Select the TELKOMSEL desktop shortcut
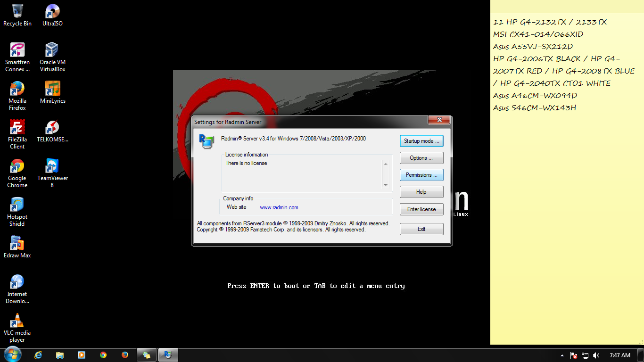The height and width of the screenshot is (362, 644). coord(52,131)
